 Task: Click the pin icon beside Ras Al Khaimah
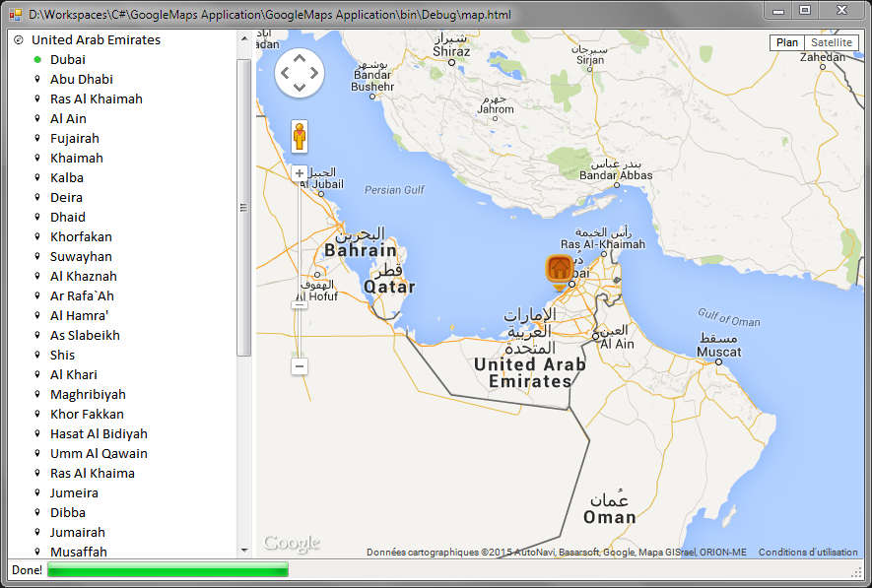point(37,98)
